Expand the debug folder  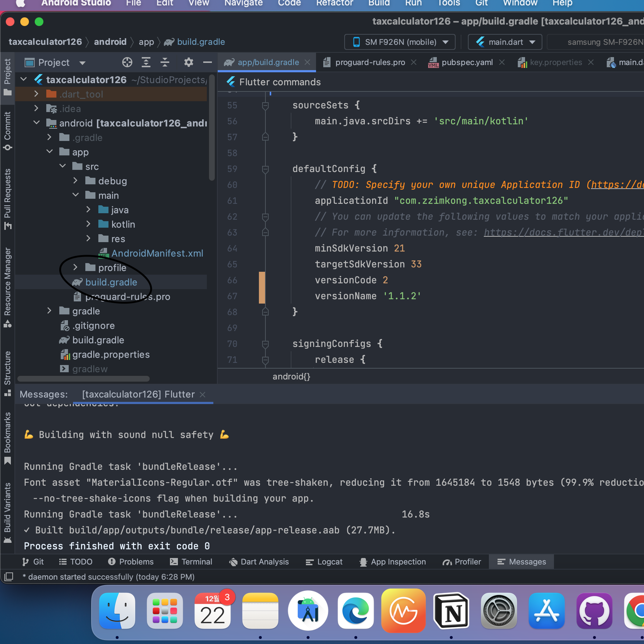75,181
